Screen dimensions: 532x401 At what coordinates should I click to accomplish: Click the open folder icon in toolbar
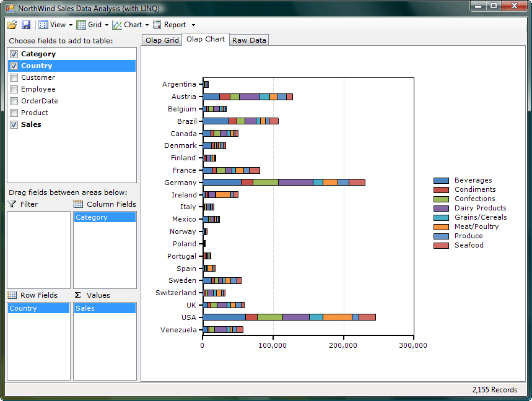12,25
